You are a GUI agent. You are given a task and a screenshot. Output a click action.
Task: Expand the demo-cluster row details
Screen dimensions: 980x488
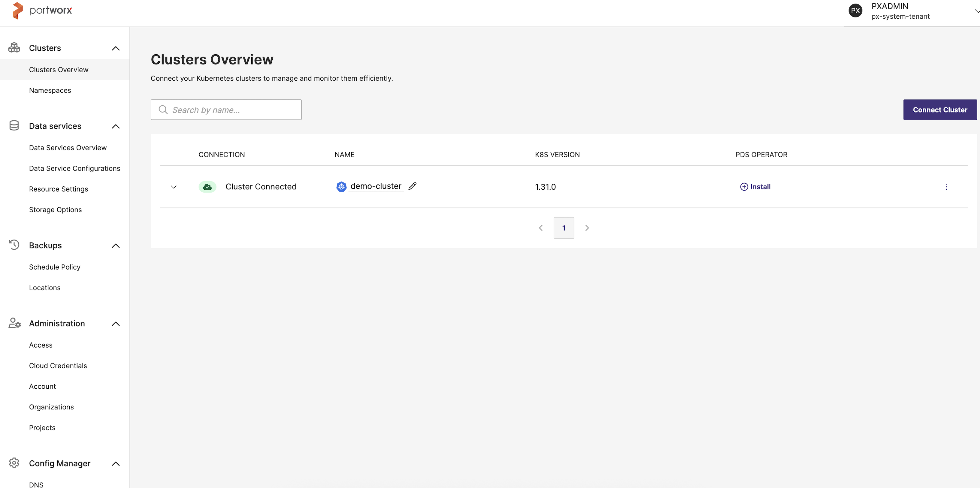174,187
